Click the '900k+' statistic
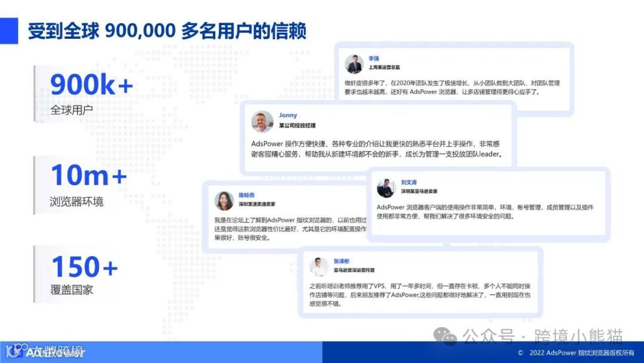Screen dimensions: 644x363 pos(92,85)
